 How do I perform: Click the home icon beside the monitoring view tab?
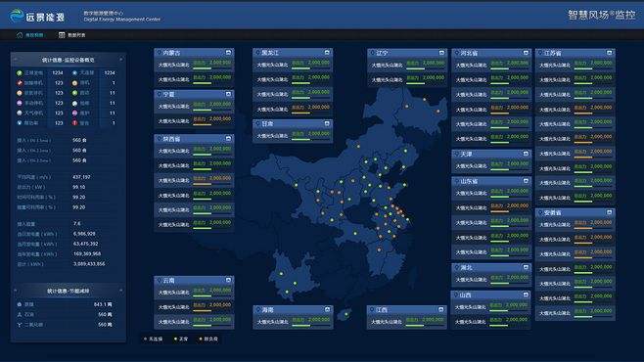click(x=20, y=35)
